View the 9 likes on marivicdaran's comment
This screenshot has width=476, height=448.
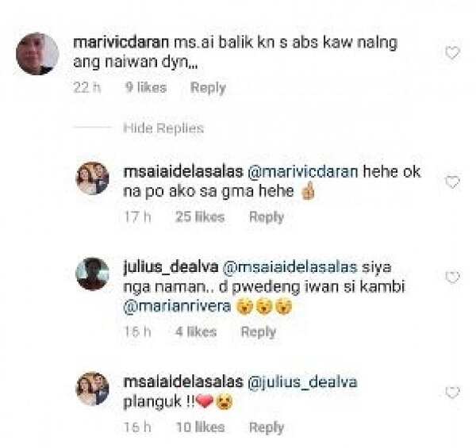click(146, 88)
